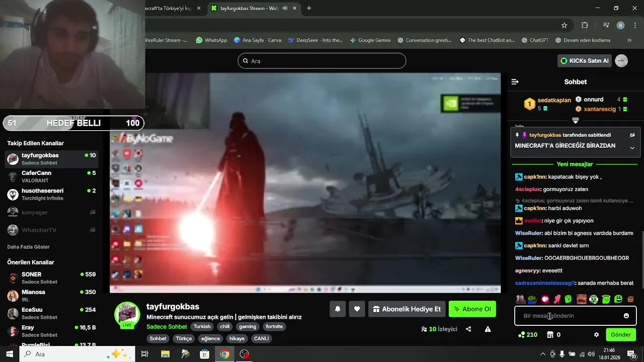Viewport: 644px width, 362px height.
Task: Select the hikaye tag
Action: pos(237,339)
